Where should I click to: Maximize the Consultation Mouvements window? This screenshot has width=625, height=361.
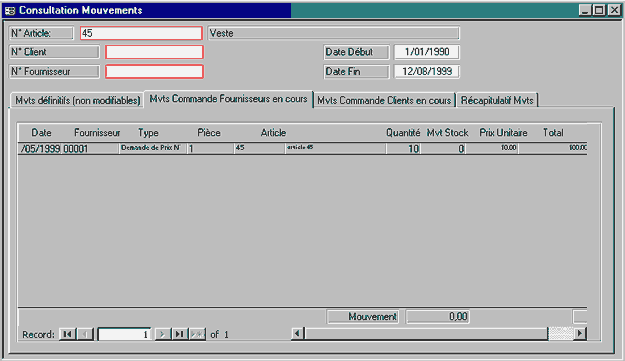(x=599, y=10)
